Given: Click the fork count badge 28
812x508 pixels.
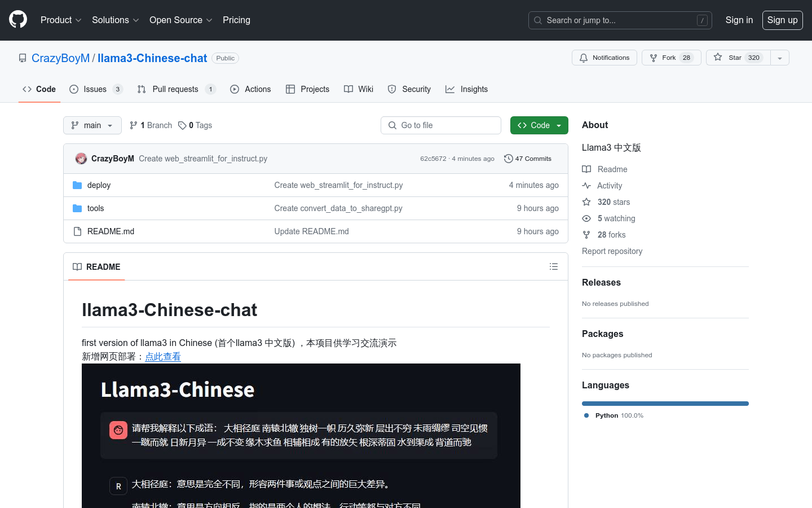Looking at the screenshot, I should [x=686, y=58].
